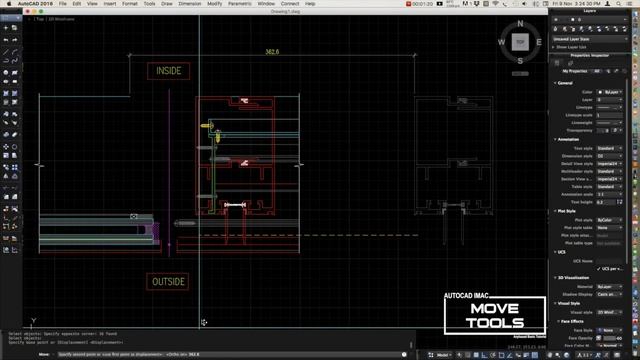The height and width of the screenshot is (360, 640).
Task: Select the Array tool (four squares icon)
Action: (x=15, y=167)
